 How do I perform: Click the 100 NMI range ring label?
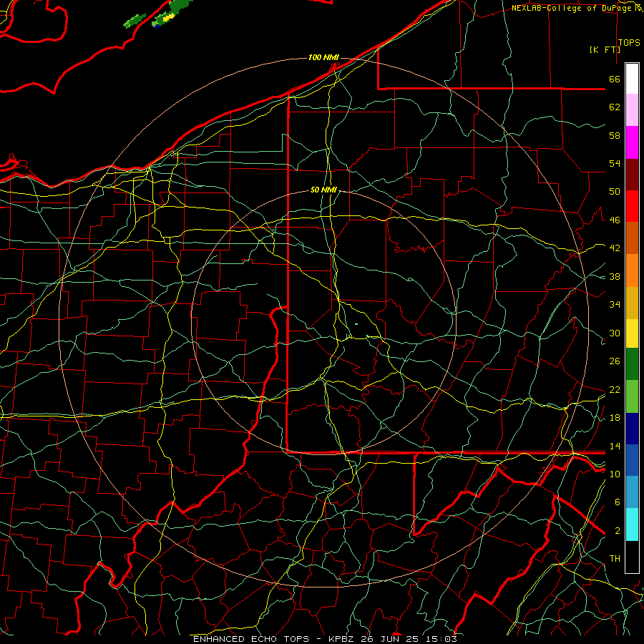(323, 57)
